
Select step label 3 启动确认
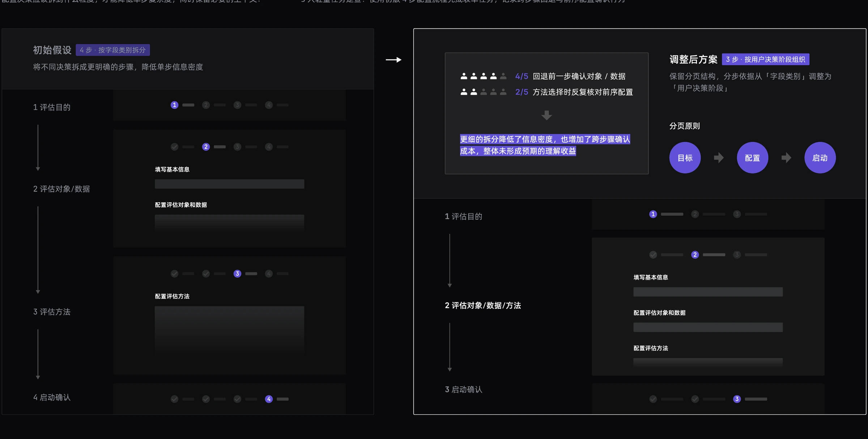(464, 389)
